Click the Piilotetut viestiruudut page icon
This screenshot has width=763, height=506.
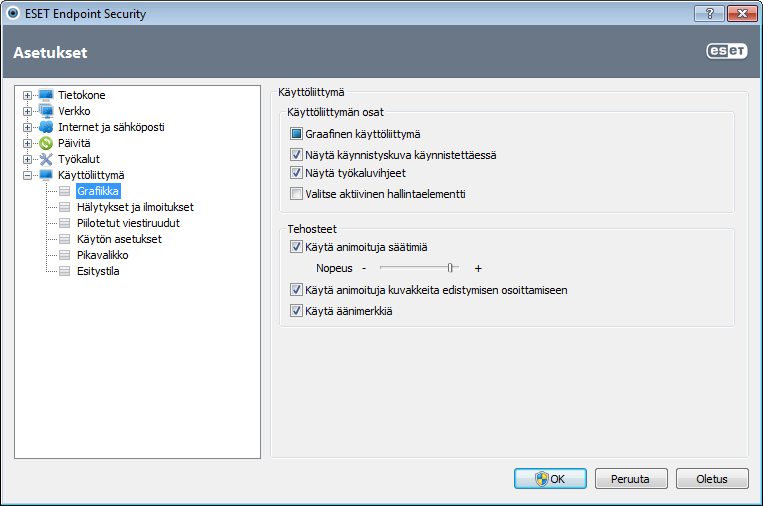[65, 223]
